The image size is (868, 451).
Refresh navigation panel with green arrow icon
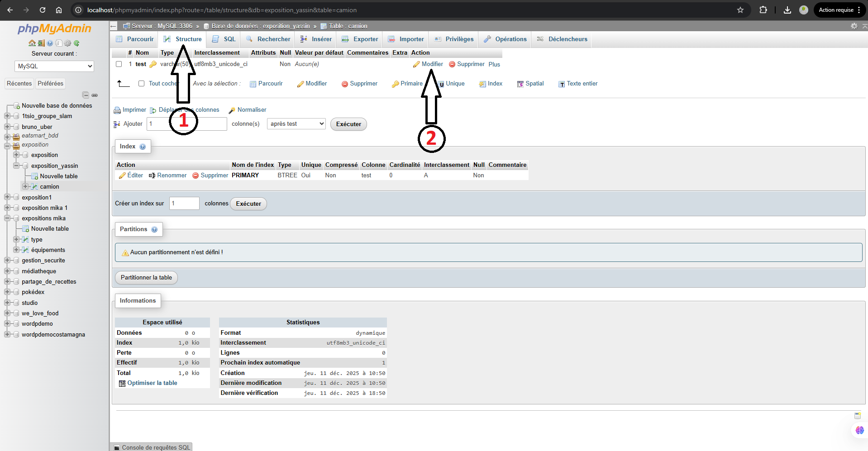click(x=77, y=43)
